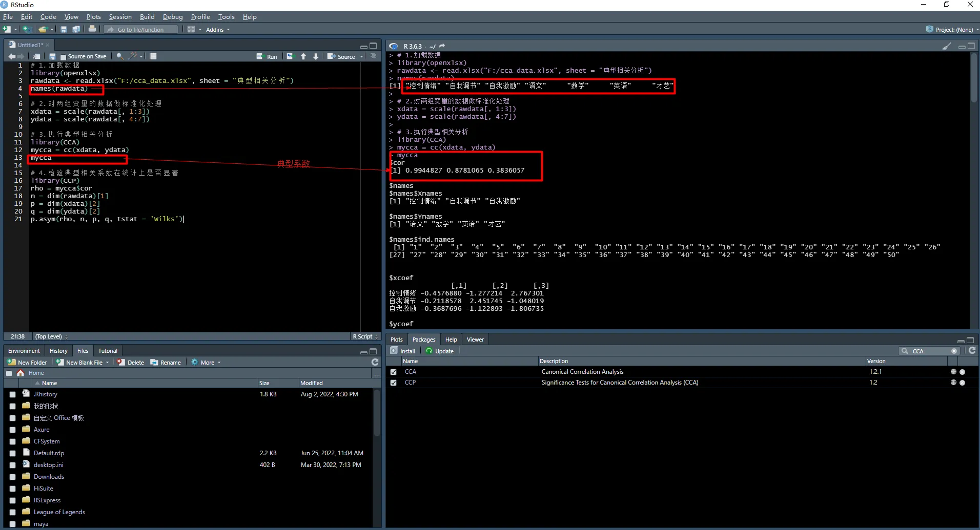
Task: Compile report with the notebook icon
Action: [153, 56]
